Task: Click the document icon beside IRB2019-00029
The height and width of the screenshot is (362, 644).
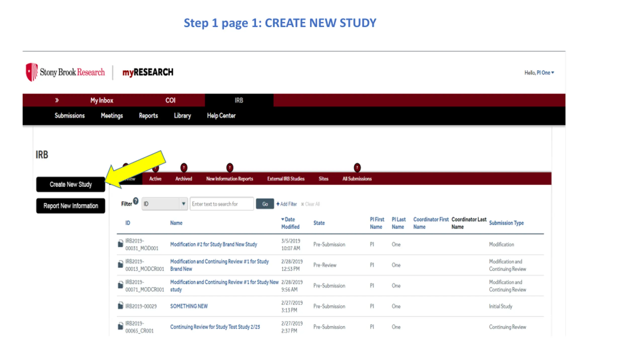Action: 120,306
